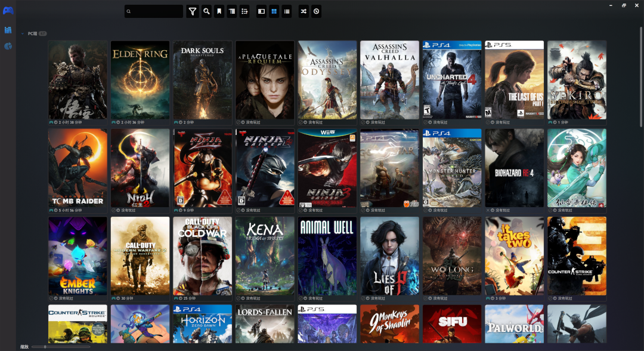Select the Uncharted 4 PS4 cover

452,80
